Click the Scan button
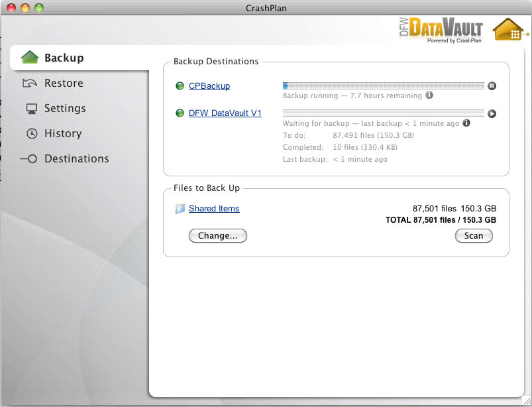Image resolution: width=532 pixels, height=407 pixels. click(x=474, y=235)
